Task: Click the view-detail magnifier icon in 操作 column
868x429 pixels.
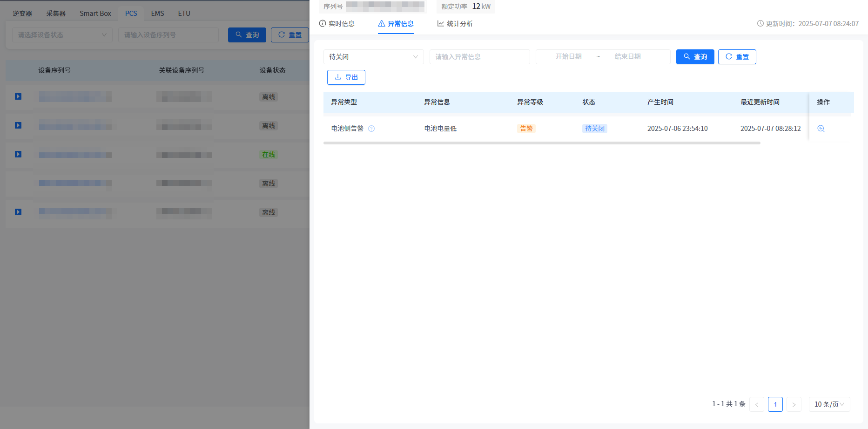Action: [x=821, y=129]
